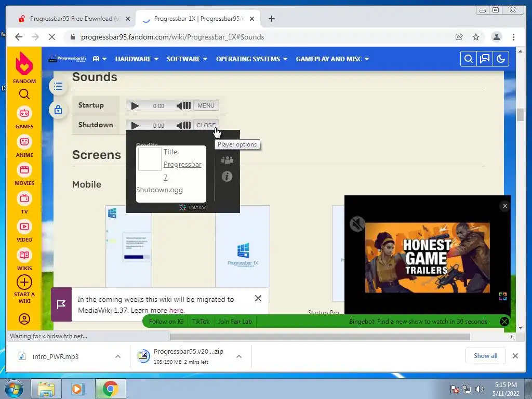Image resolution: width=532 pixels, height=399 pixels.
Task: Open the share icon in credits popup
Action: [x=227, y=160]
